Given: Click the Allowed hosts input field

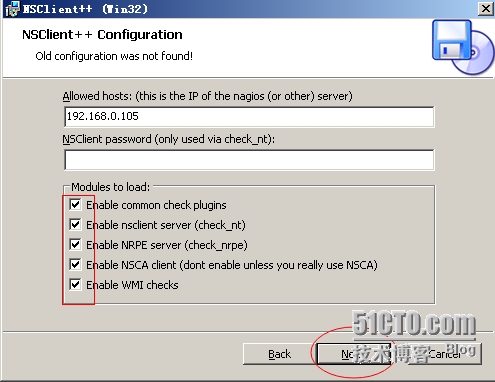Looking at the screenshot, I should pos(249,117).
